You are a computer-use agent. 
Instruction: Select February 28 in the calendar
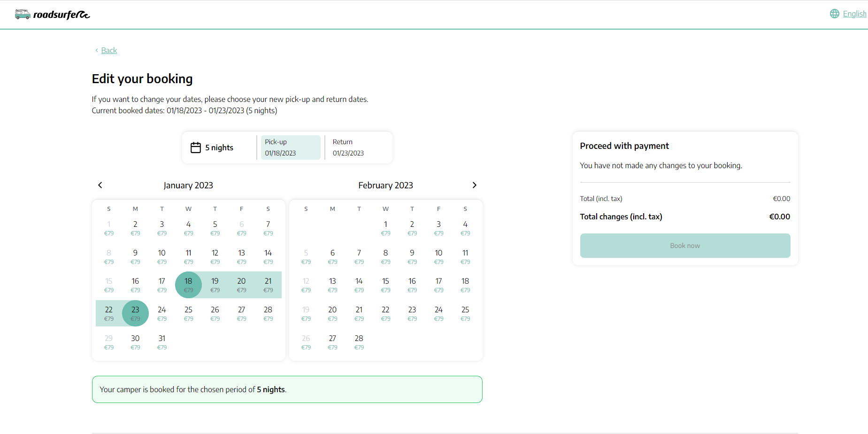coord(359,342)
